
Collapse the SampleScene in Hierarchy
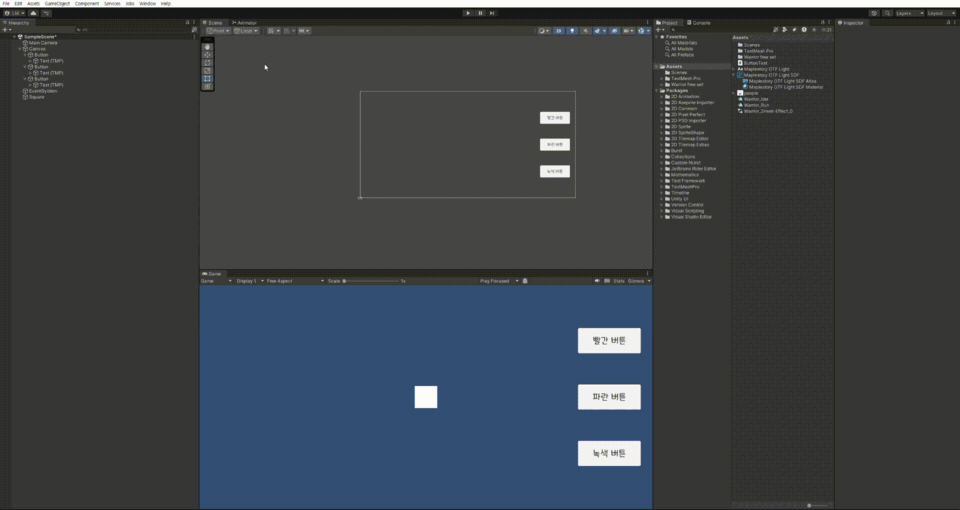click(15, 37)
